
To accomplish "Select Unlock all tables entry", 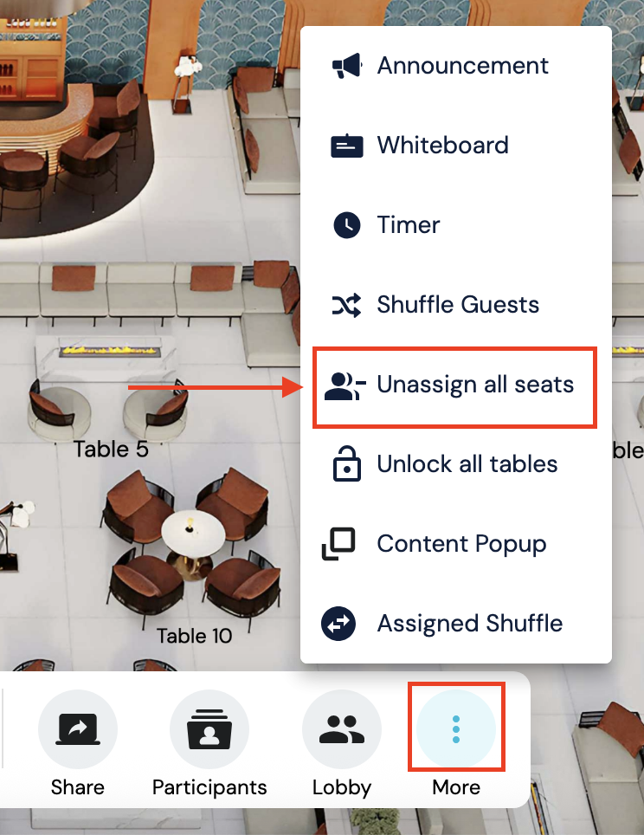I will [467, 463].
